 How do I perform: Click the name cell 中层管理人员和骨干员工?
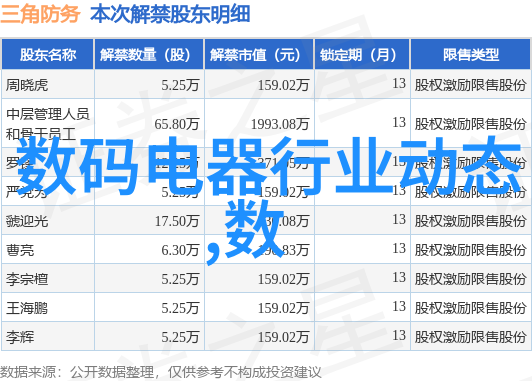click(48, 124)
